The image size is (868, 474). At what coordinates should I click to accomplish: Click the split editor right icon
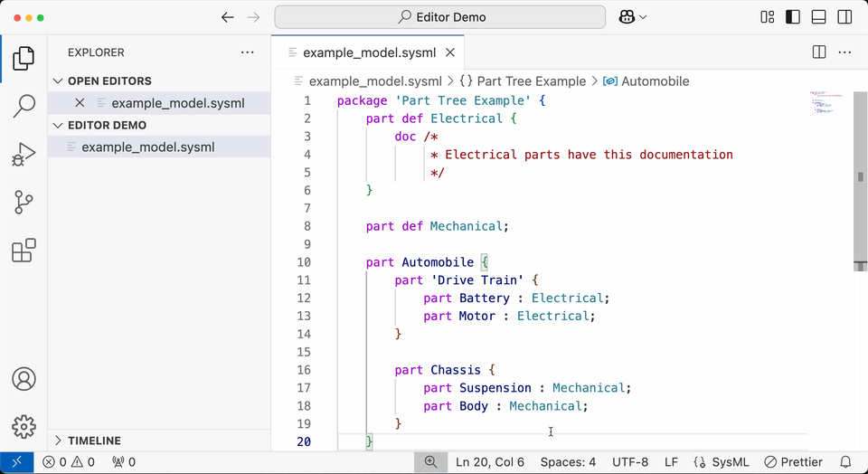pyautogui.click(x=819, y=52)
